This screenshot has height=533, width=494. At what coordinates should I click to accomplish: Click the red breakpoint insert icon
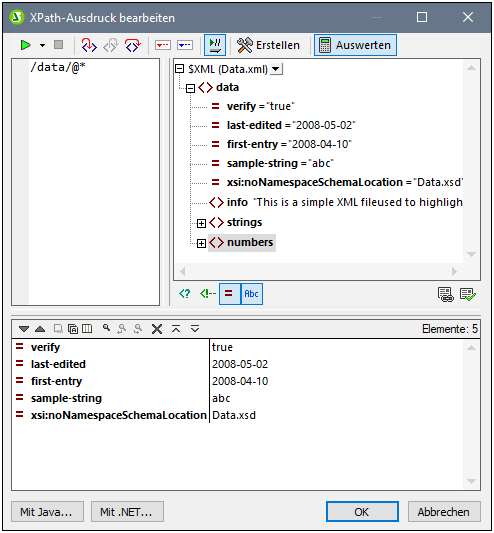(163, 45)
